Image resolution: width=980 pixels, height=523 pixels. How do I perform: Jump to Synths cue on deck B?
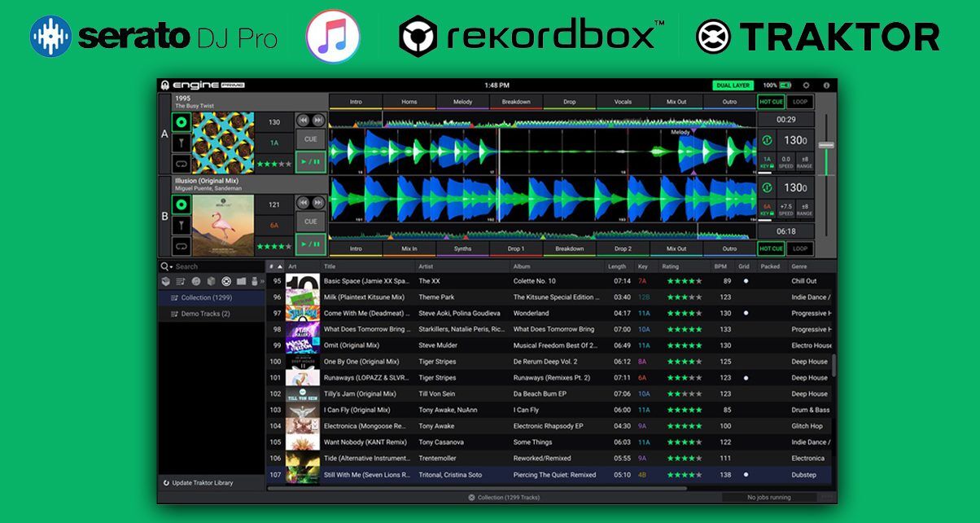462,248
